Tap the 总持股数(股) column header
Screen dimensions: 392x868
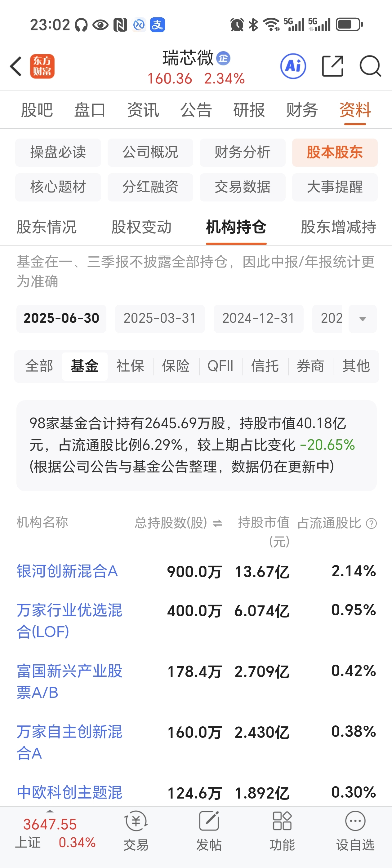(171, 523)
